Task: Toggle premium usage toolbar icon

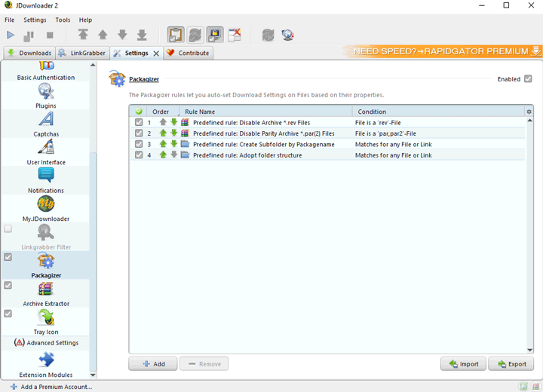Action: [x=215, y=35]
